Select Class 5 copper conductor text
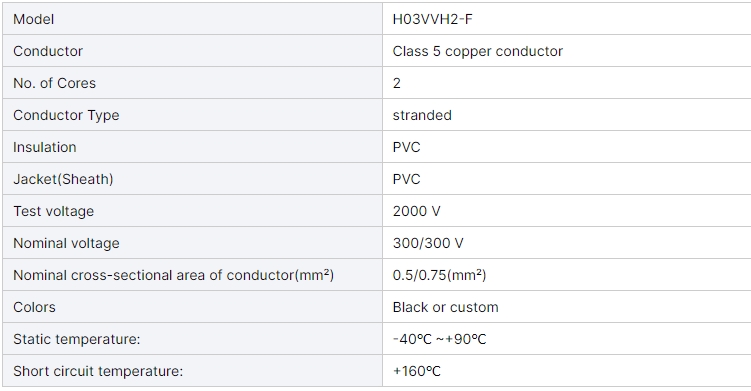The image size is (751, 391). point(478,51)
